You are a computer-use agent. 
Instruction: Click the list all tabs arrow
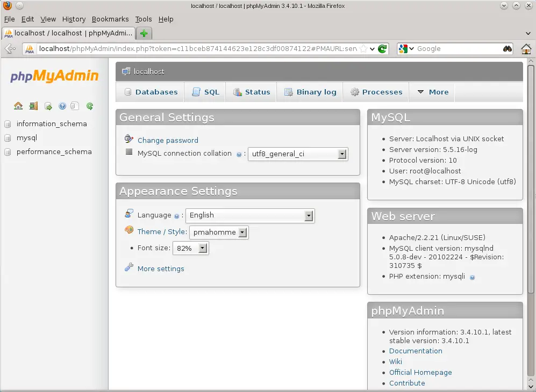coord(528,33)
